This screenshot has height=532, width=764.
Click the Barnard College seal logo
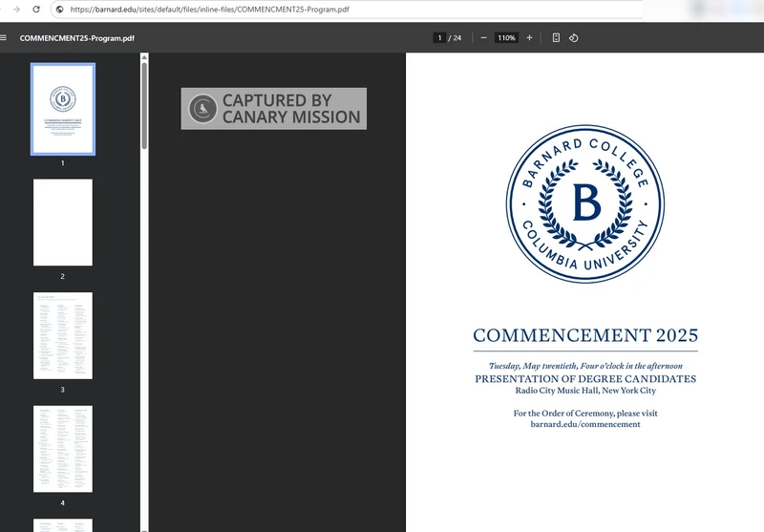pyautogui.click(x=585, y=203)
